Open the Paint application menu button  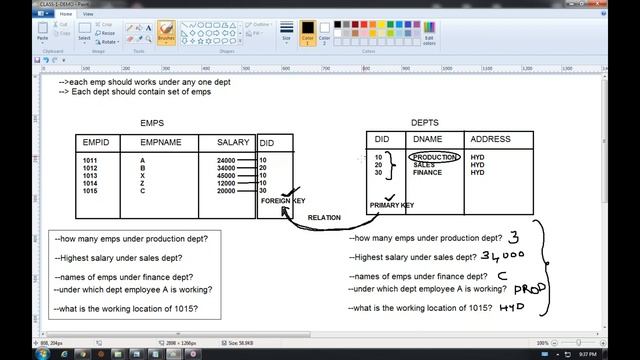[43, 13]
